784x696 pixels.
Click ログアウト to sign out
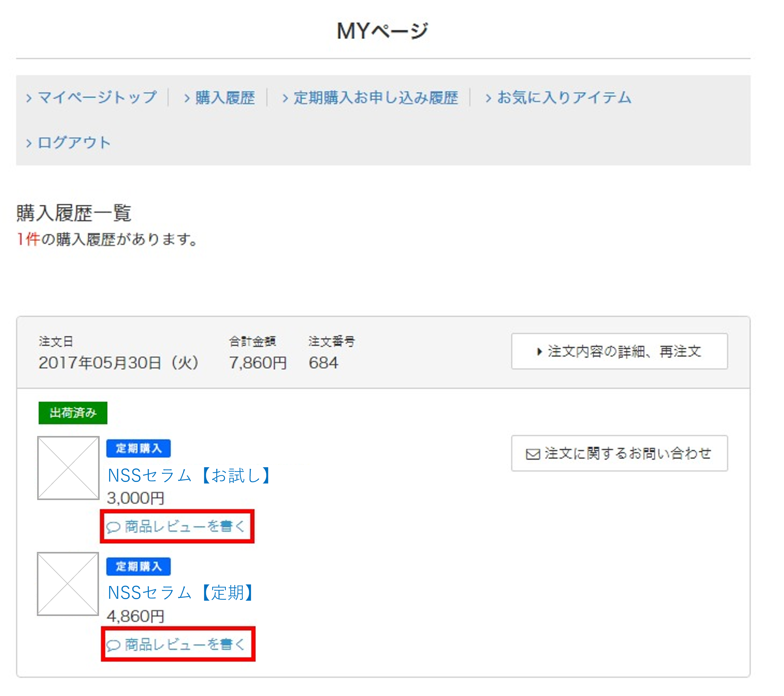click(74, 143)
